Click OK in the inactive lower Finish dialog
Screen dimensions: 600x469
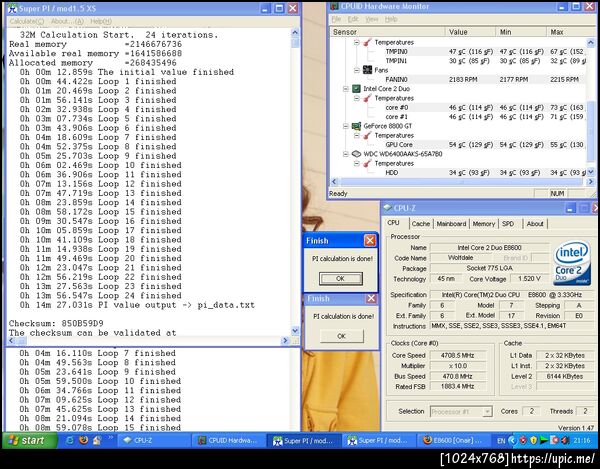pos(341,336)
